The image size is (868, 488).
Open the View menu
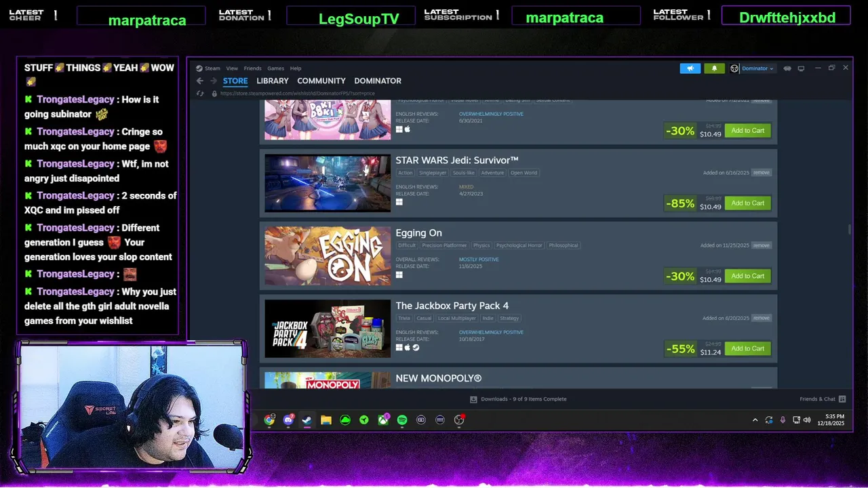(232, 68)
